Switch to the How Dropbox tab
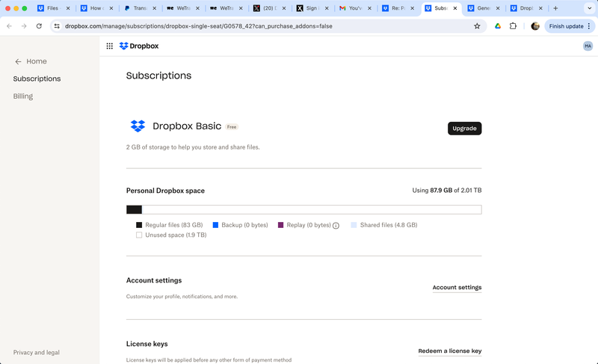The height and width of the screenshot is (364, 598). coord(96,8)
